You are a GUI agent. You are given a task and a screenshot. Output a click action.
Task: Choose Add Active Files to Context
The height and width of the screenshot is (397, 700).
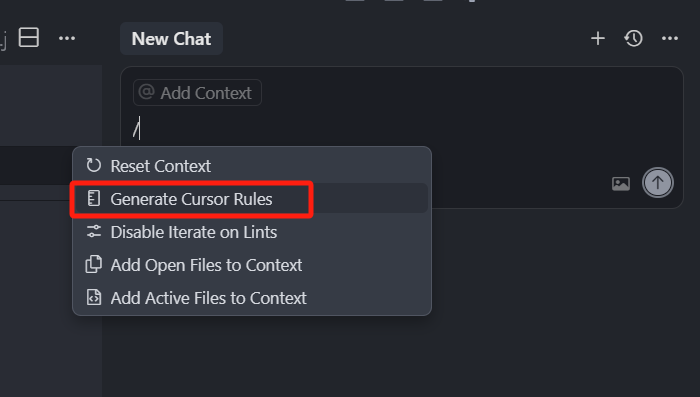pyautogui.click(x=252, y=298)
